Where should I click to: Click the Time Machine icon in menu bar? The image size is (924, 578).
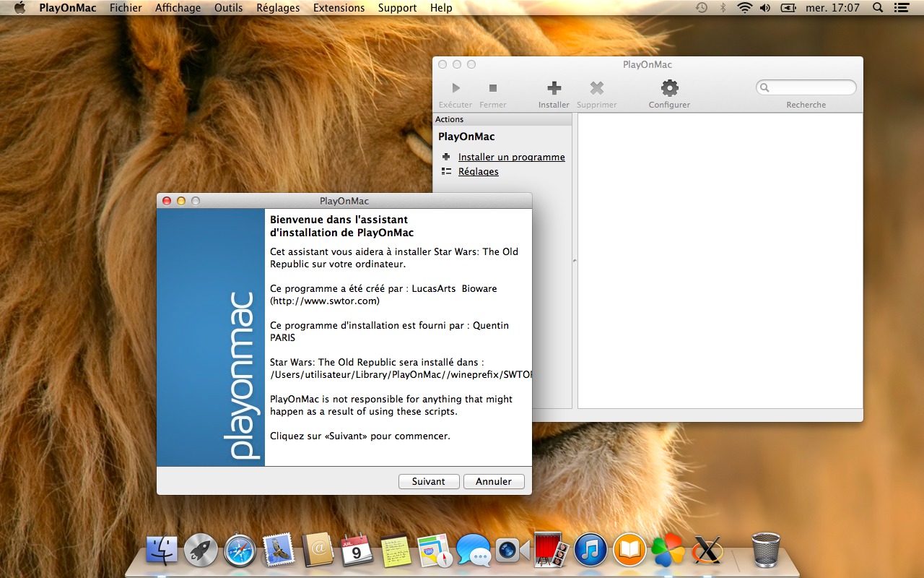click(702, 8)
